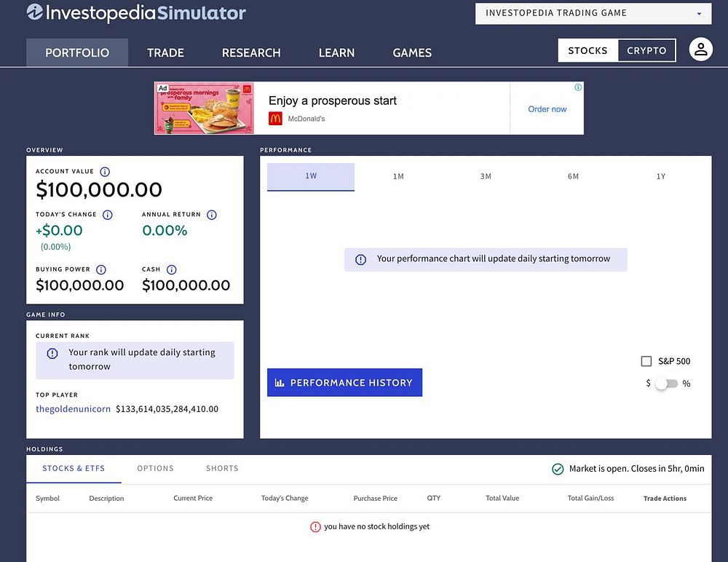Show the Stocks & ETFs holdings tab
728x562 pixels.
point(74,468)
